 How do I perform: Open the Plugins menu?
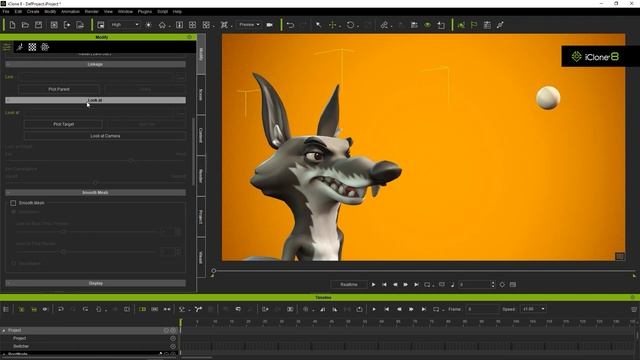click(145, 12)
